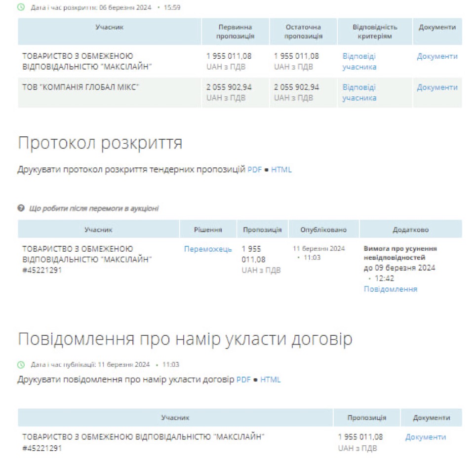Click the Рішення column header

click(208, 230)
